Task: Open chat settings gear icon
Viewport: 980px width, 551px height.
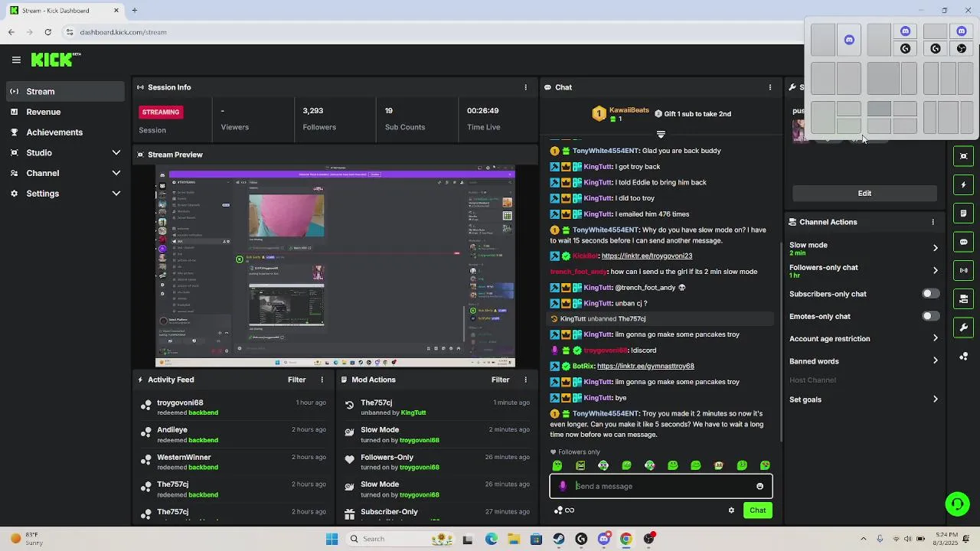Action: 731,510
